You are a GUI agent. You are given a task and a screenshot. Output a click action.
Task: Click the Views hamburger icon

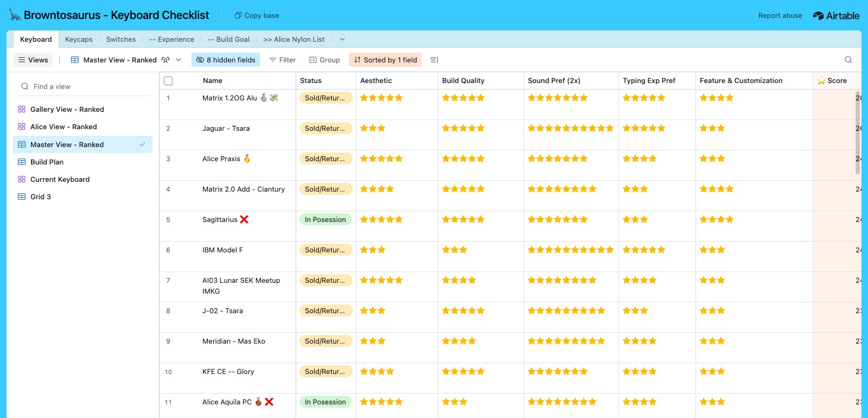coord(22,60)
